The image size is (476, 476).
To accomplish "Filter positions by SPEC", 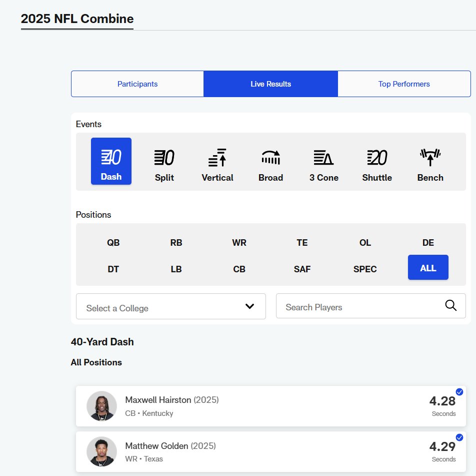I will tap(365, 269).
